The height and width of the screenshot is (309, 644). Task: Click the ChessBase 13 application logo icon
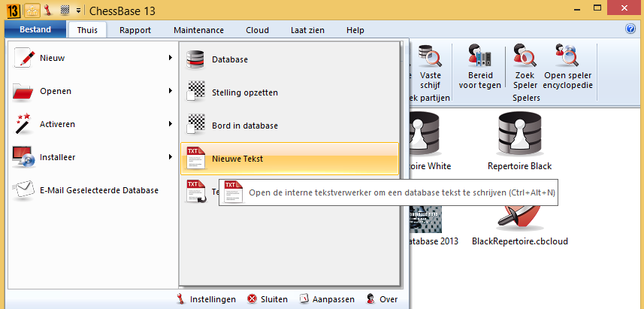[13, 11]
